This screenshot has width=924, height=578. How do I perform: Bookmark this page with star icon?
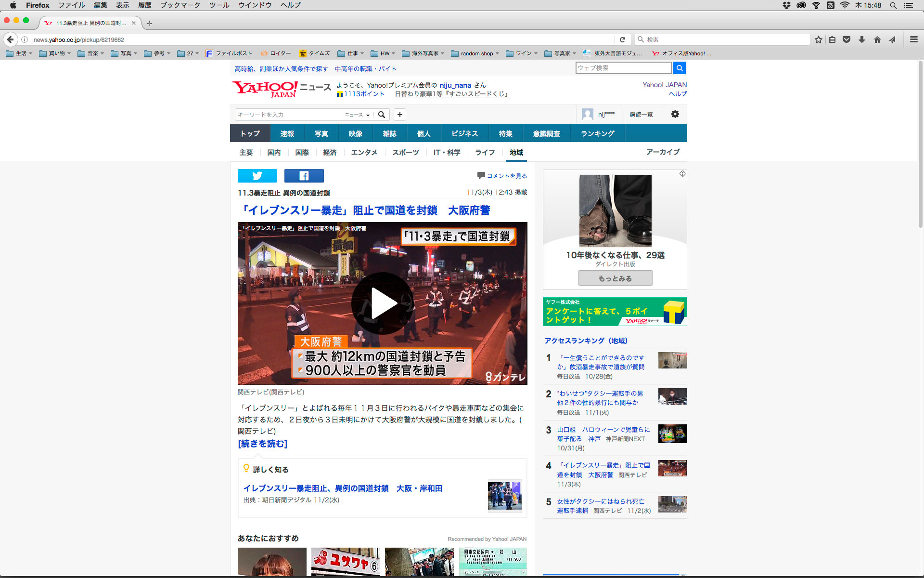pyautogui.click(x=818, y=39)
